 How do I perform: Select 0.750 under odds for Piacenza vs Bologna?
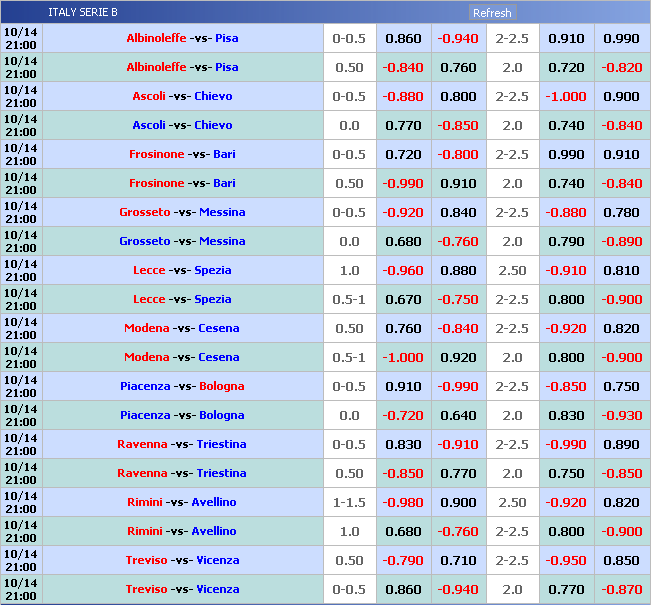(621, 386)
